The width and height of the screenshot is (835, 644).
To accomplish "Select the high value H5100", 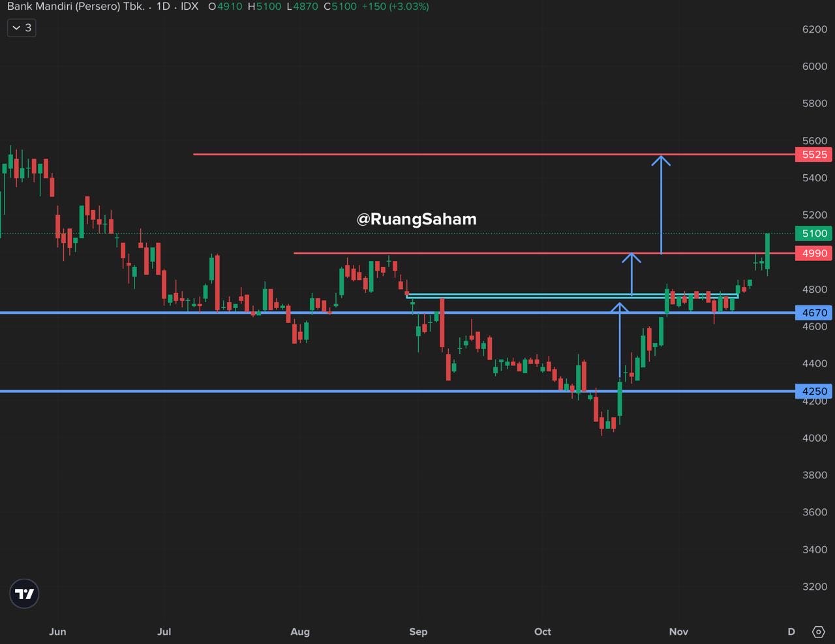I will [264, 7].
